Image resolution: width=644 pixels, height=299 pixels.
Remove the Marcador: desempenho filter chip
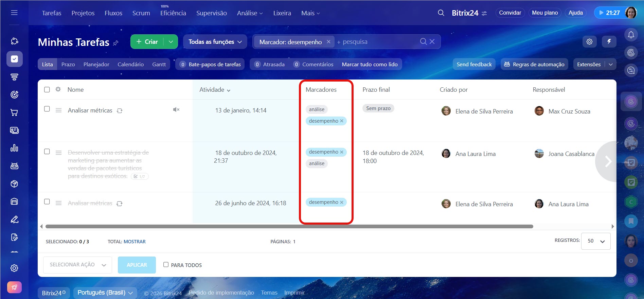[328, 42]
